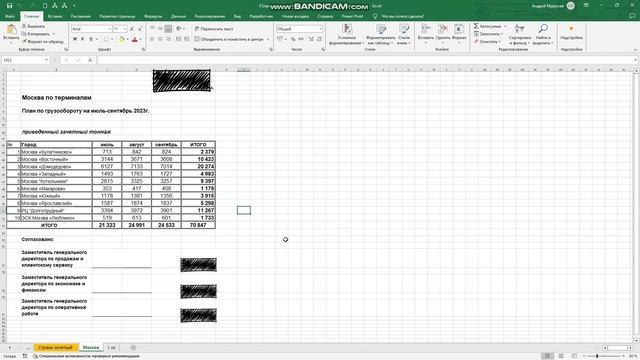Click Insert cells (Вставить) in Cells group
640x360 pixels.
tap(425, 32)
